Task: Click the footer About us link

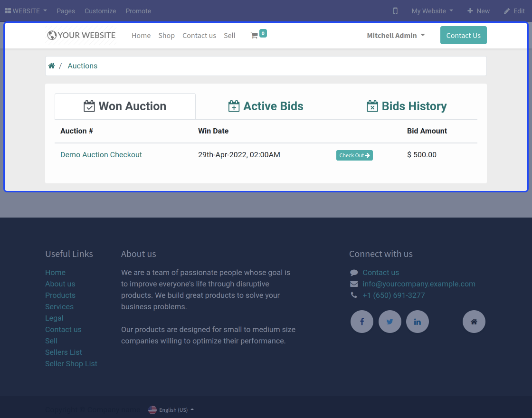Action: [x=60, y=284]
